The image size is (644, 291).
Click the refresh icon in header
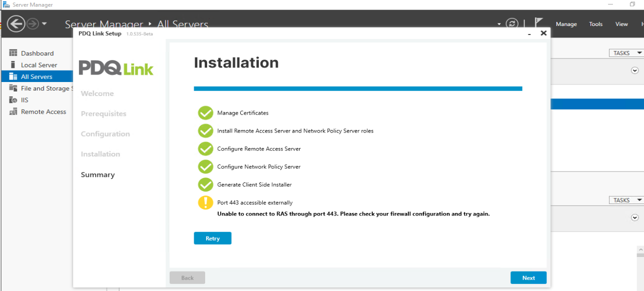[511, 23]
